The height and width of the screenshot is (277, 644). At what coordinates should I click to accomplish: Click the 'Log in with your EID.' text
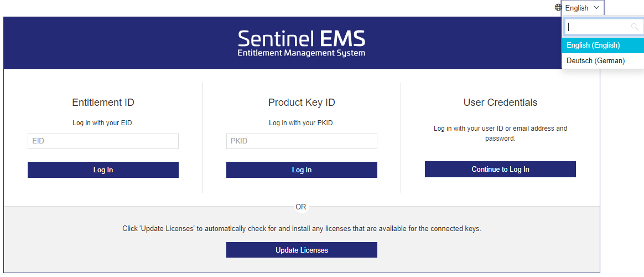click(x=103, y=123)
